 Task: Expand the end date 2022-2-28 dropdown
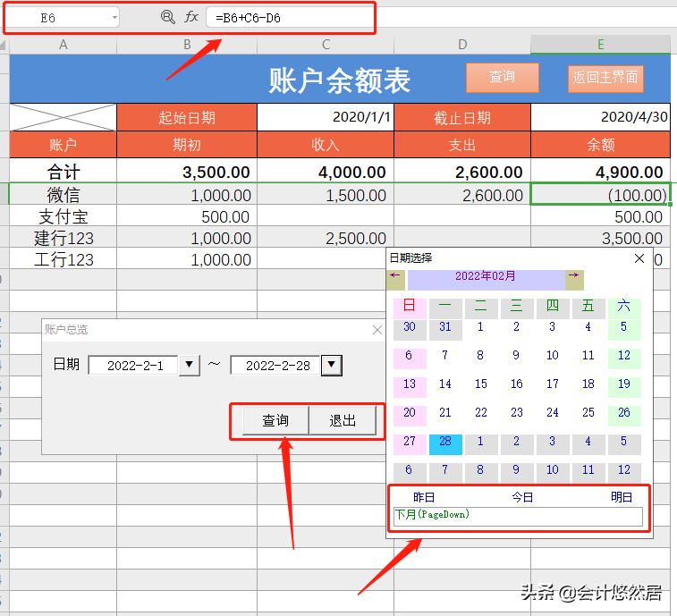coord(331,365)
